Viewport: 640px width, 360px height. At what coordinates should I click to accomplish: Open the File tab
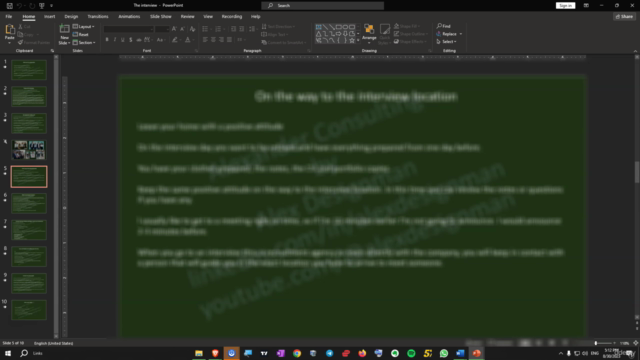9,17
